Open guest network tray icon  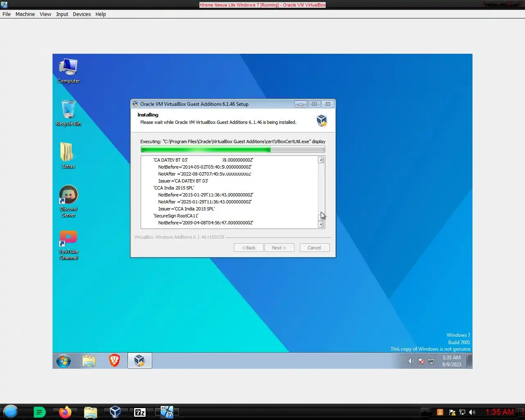pos(431,361)
